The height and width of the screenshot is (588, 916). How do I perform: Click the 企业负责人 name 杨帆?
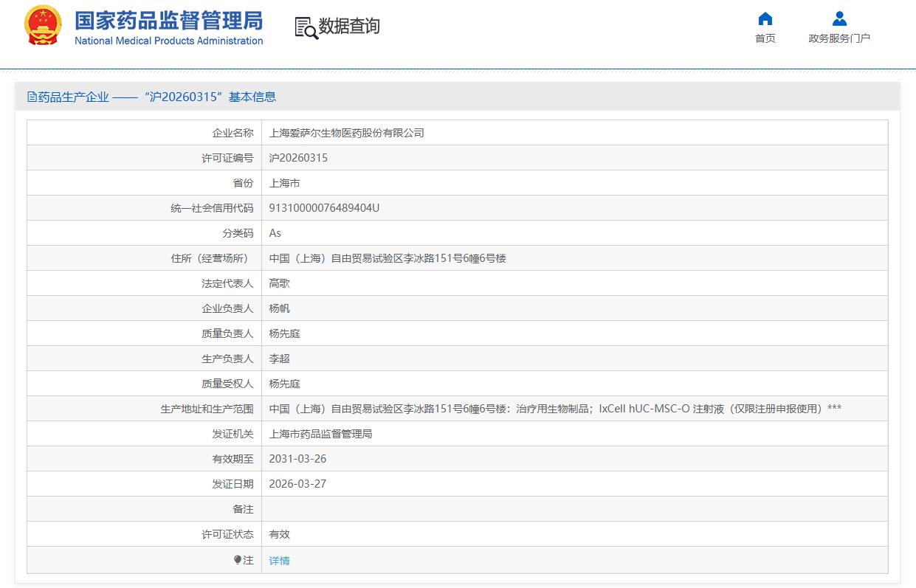279,308
